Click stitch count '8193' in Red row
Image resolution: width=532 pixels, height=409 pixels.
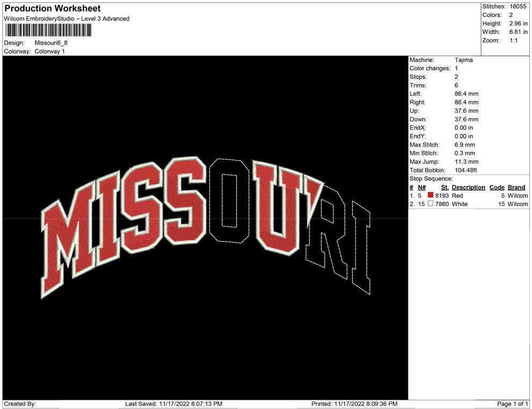442,195
